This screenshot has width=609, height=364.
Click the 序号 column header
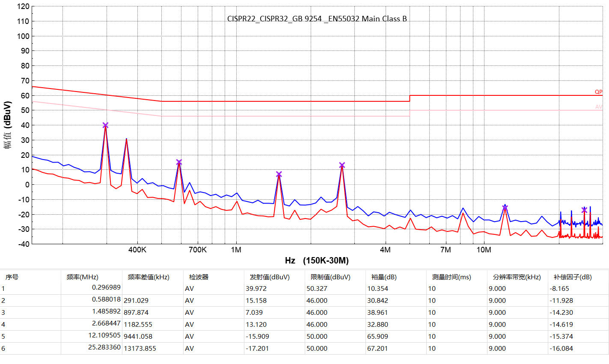pos(12,277)
